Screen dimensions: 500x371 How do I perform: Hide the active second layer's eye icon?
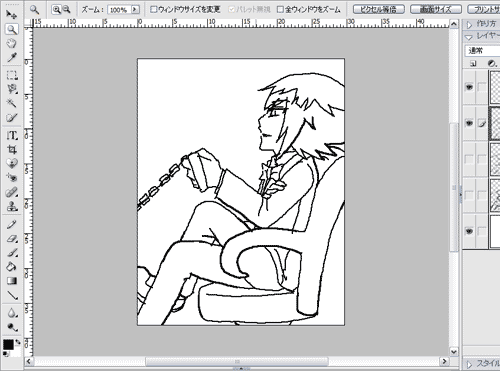tap(469, 123)
